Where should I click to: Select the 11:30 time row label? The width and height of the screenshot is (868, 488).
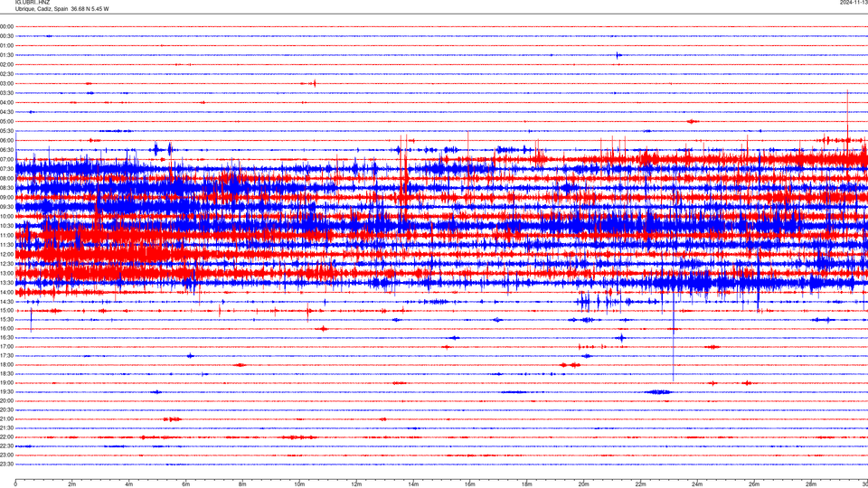[6, 245]
